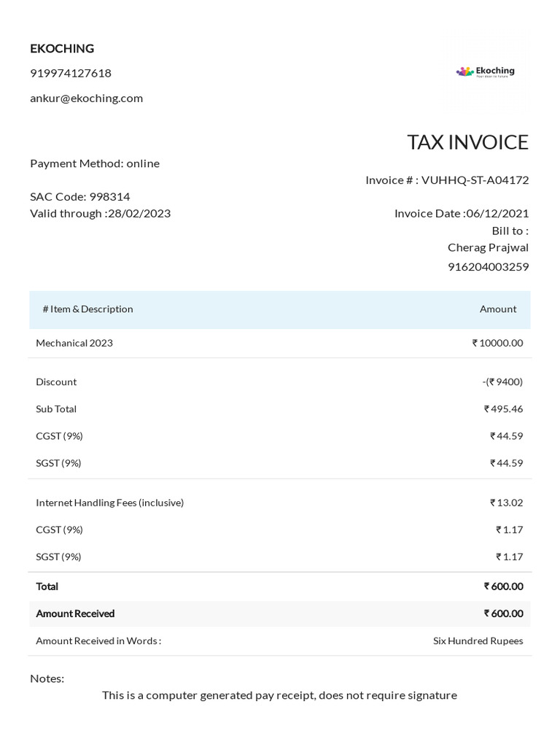Screen dimensions: 560x747
Task: Click the Payment Method online line
Action: (95, 163)
